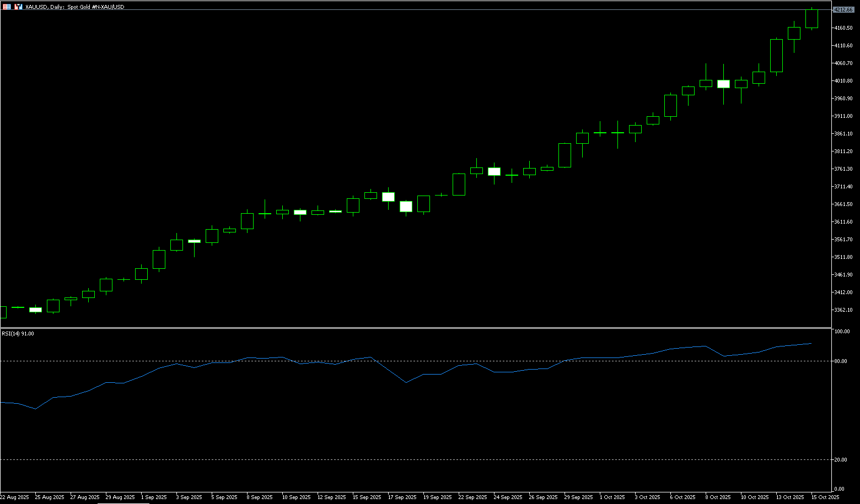Viewport: 860px width, 504px height.
Task: Click the 22 Sep 2025 date label
Action: 472,497
